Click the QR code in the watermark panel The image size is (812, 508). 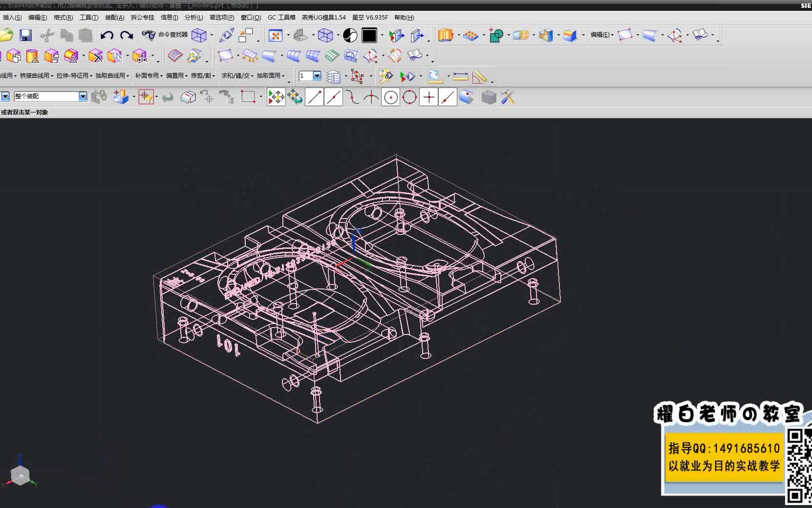click(799, 465)
